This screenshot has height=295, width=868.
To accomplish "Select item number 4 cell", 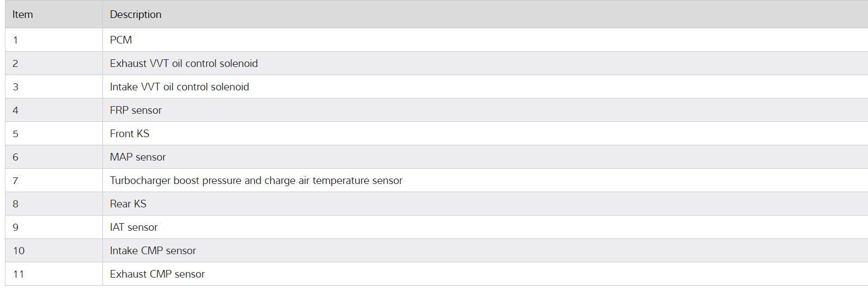I will (16, 110).
